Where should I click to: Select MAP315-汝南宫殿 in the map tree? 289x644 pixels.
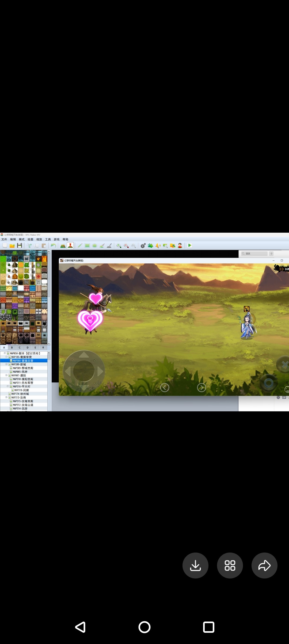click(x=23, y=401)
